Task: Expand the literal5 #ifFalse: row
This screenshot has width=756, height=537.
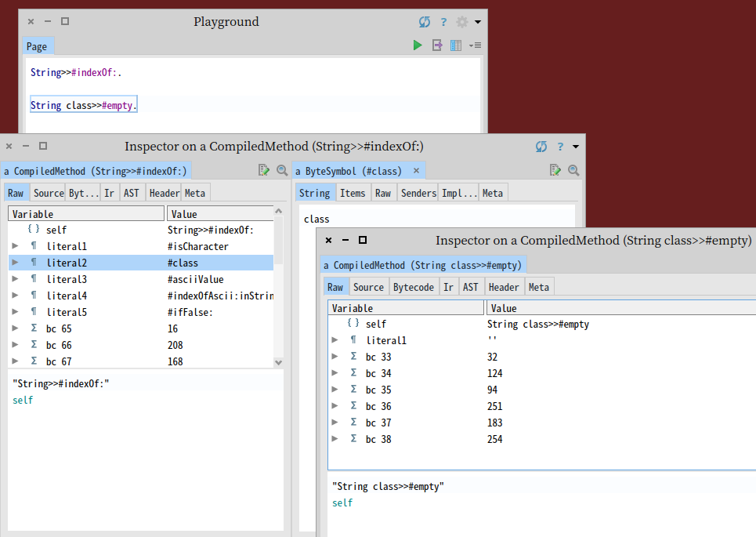Action: (x=15, y=312)
